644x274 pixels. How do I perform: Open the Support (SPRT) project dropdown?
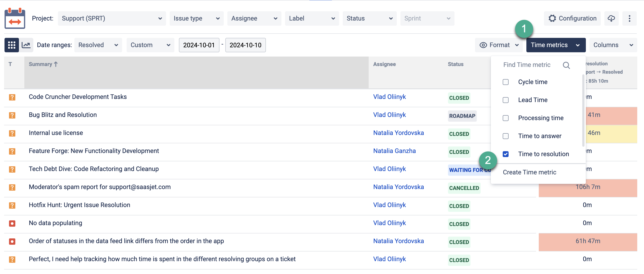point(112,18)
